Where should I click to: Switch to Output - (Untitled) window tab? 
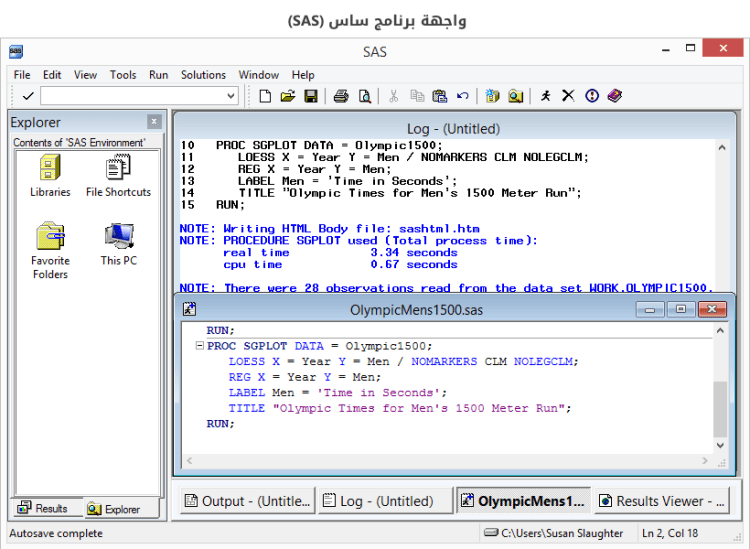pyautogui.click(x=248, y=501)
